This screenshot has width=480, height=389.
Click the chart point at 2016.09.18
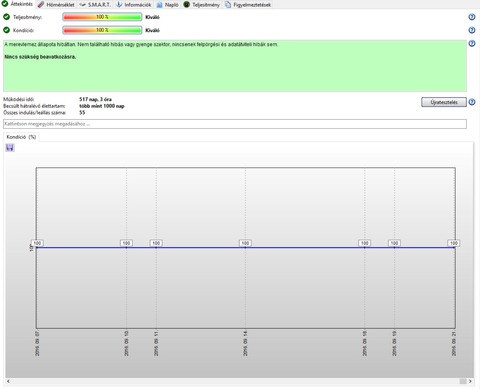365,247
